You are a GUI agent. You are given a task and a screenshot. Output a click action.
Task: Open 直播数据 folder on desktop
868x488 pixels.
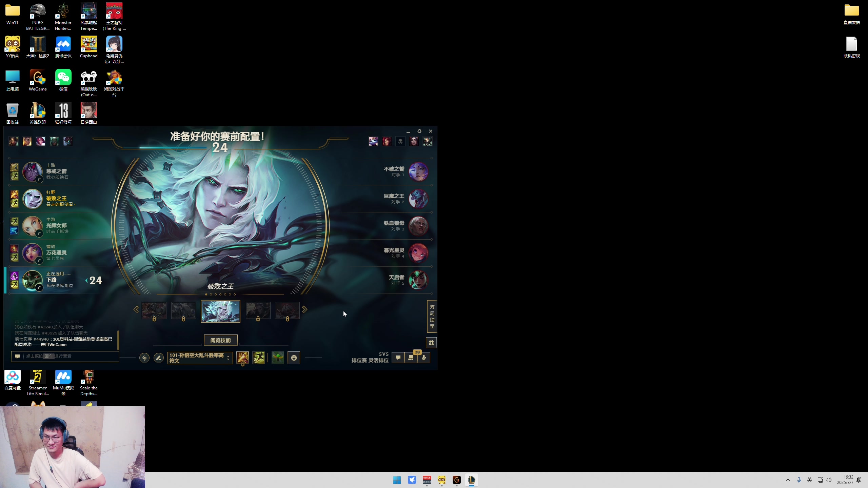coord(851,14)
